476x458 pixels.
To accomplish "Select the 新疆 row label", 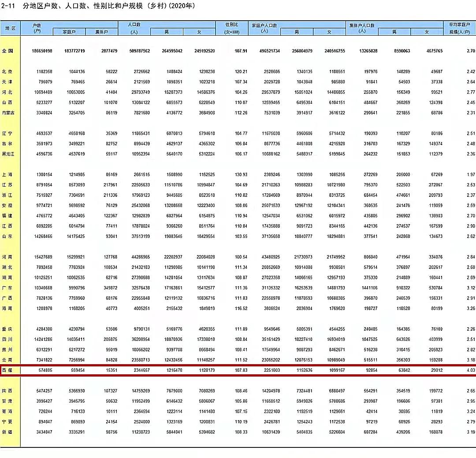I will pyautogui.click(x=7, y=432).
